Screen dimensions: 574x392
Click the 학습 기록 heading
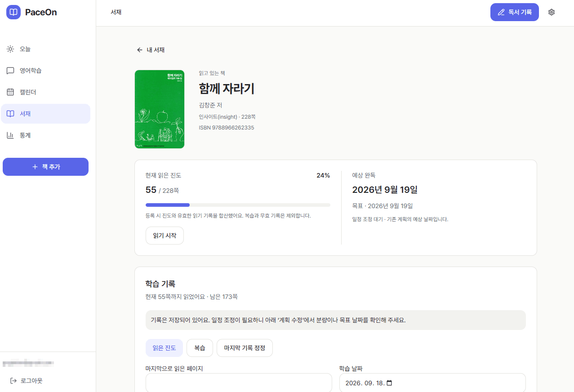[160, 284]
